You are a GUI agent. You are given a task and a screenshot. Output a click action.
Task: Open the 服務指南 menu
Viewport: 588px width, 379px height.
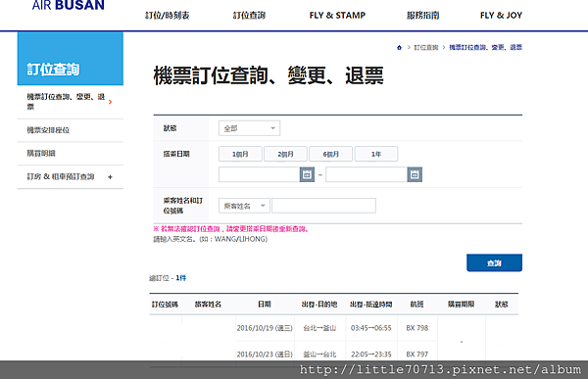tap(423, 16)
